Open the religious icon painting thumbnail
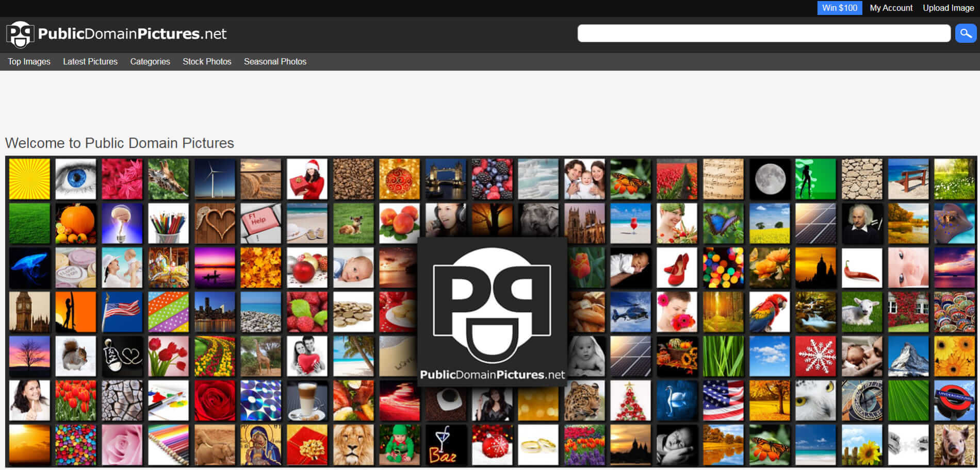Image resolution: width=980 pixels, height=470 pixels. point(260,445)
